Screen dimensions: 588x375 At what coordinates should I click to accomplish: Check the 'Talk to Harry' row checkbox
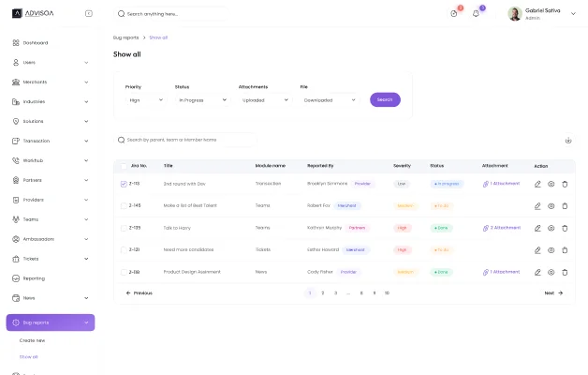point(124,228)
